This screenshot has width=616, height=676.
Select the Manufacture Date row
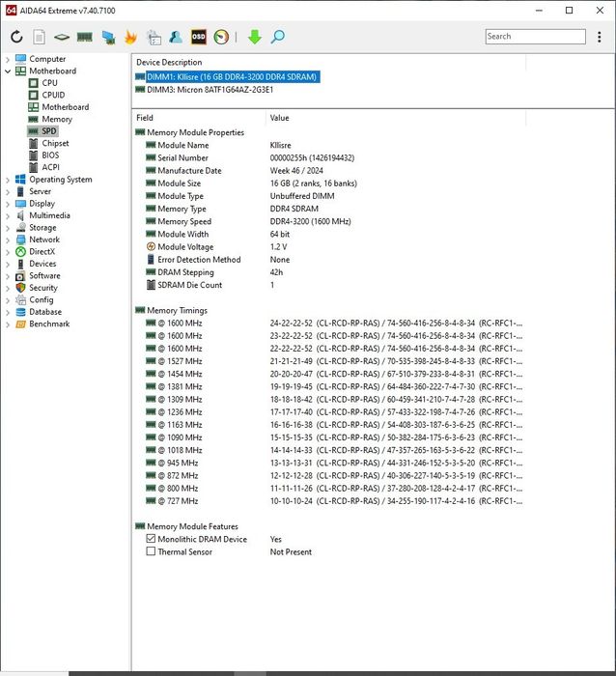(x=327, y=171)
